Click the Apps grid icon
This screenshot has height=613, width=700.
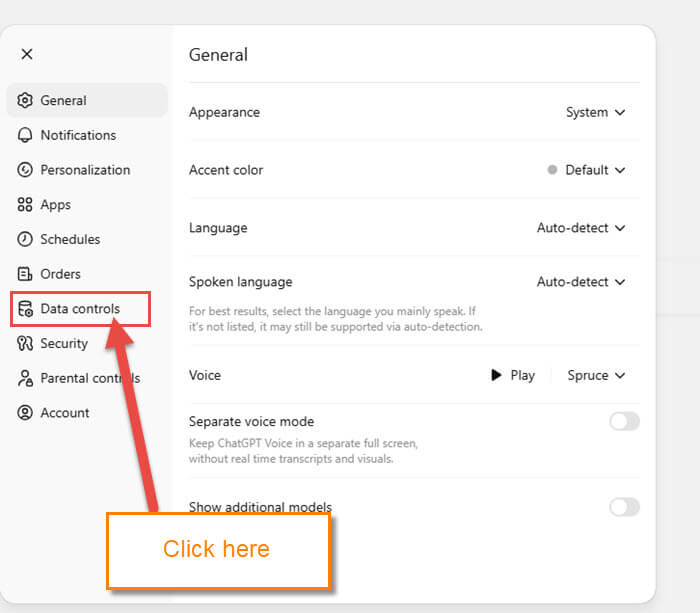(25, 205)
